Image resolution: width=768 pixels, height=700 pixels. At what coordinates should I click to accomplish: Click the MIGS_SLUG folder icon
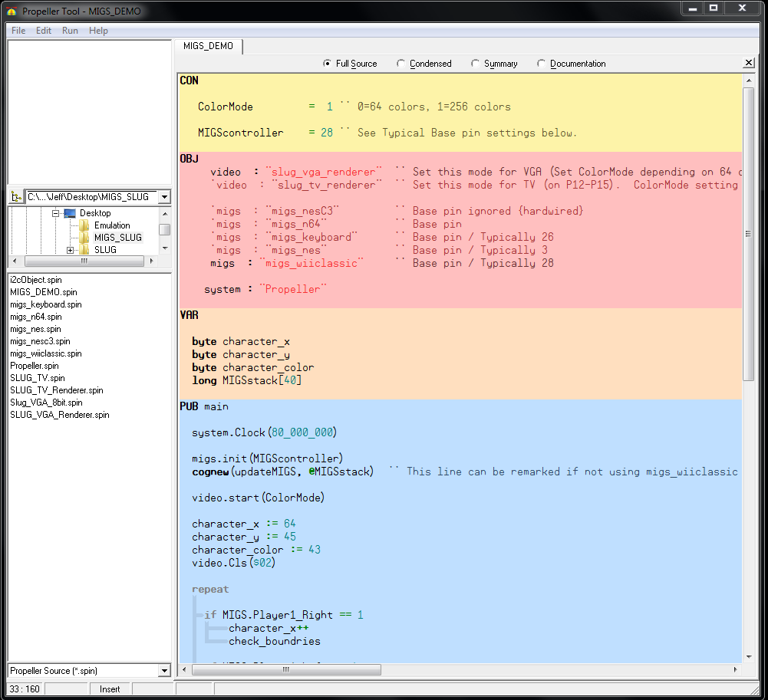[x=84, y=238]
